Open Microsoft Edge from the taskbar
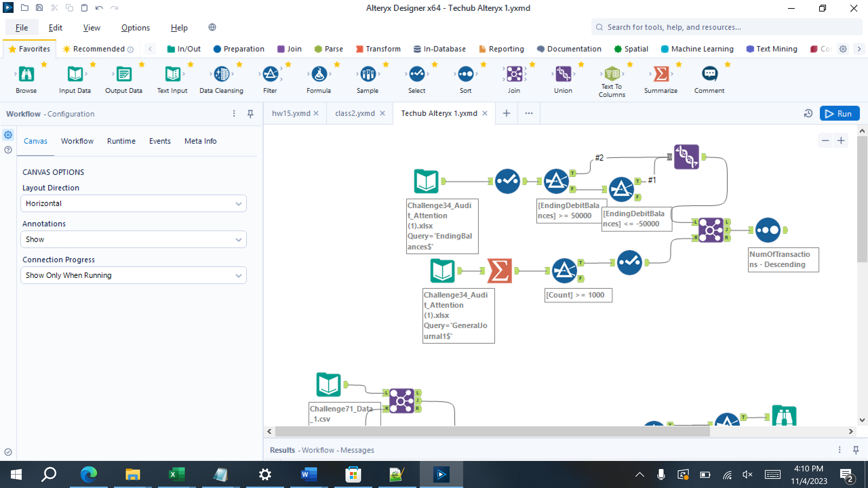This screenshot has height=488, width=868. coord(88,474)
